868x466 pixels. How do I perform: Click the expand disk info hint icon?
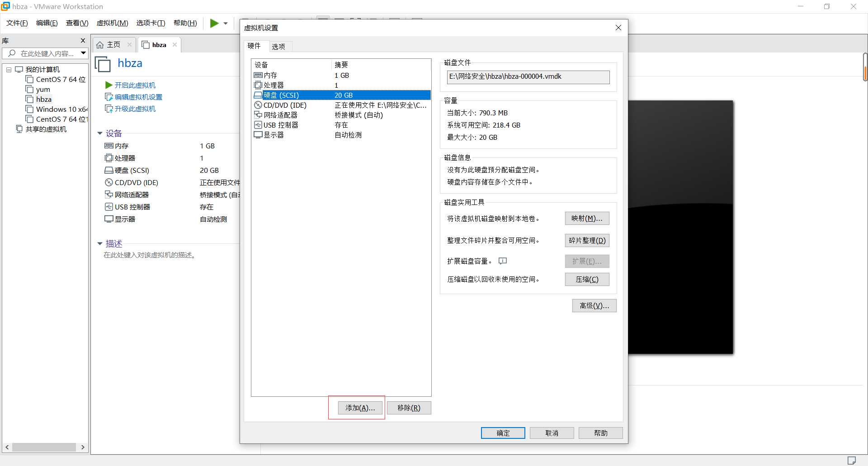(503, 261)
